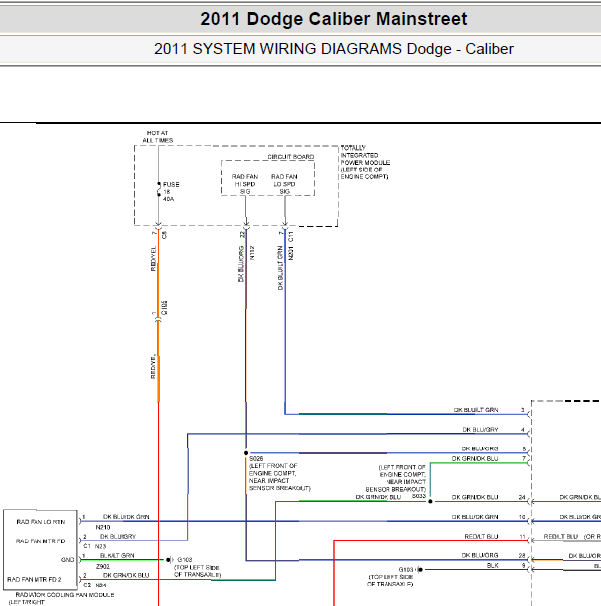Select "RED/LT BLU" label at pin 11
Image resolution: width=601 pixels, height=606 pixels.
point(481,536)
